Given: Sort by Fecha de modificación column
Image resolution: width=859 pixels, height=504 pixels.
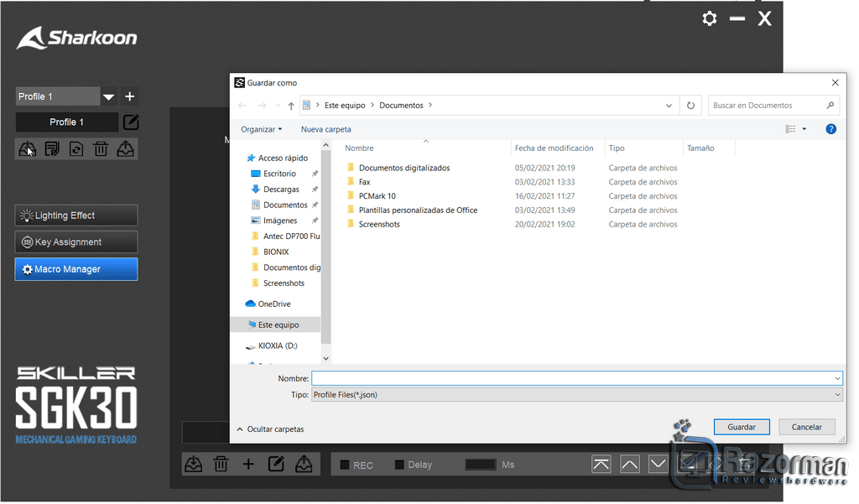Looking at the screenshot, I should coord(554,148).
